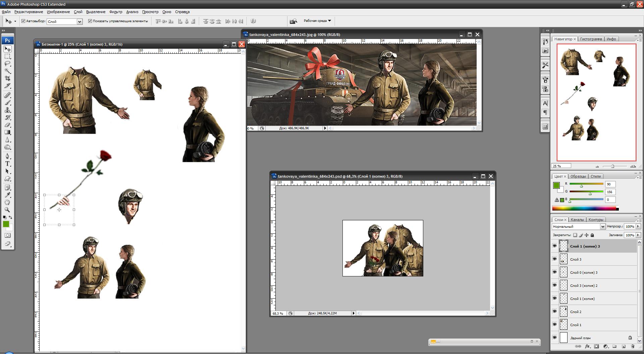The height and width of the screenshot is (354, 644).
Task: Uncheck Показать управляющие элементы option
Action: pyautogui.click(x=90, y=21)
